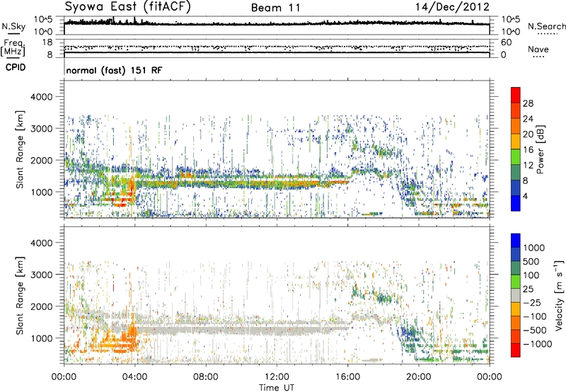Click 'normal (fast) 151 RF' mode text
Screen dimensions: 566x392
[x=114, y=70]
